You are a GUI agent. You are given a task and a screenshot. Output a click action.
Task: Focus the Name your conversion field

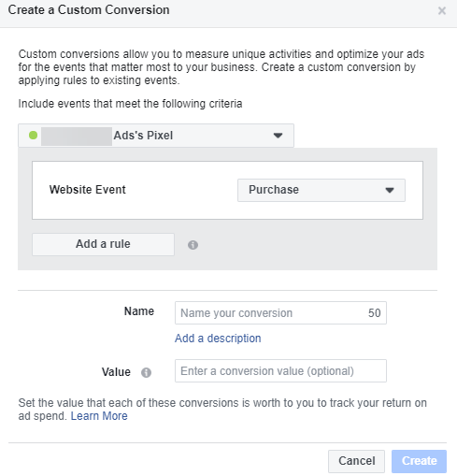tap(280, 312)
